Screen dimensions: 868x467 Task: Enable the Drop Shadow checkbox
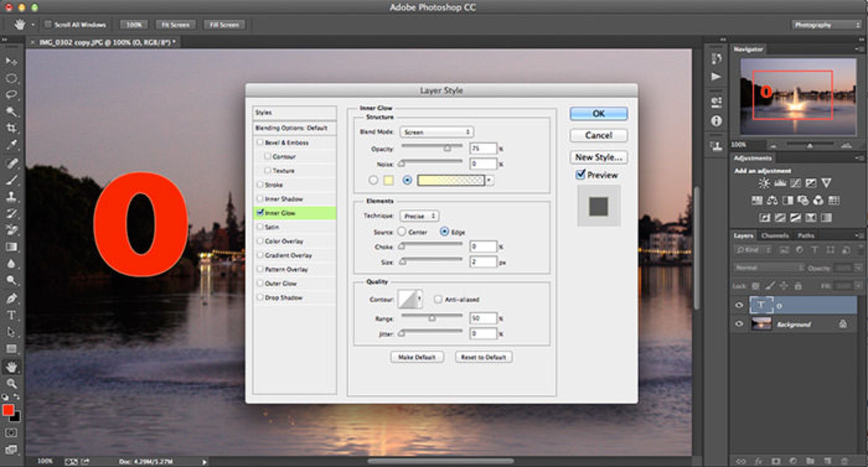[260, 297]
